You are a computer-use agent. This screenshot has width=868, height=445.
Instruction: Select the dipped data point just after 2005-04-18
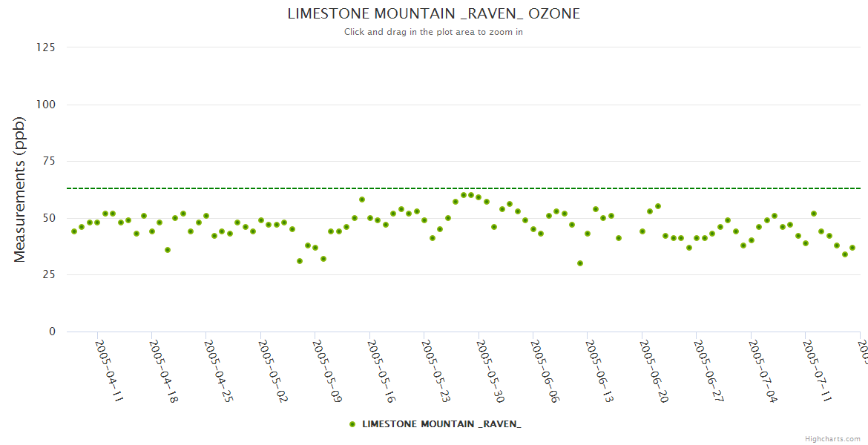(x=168, y=250)
